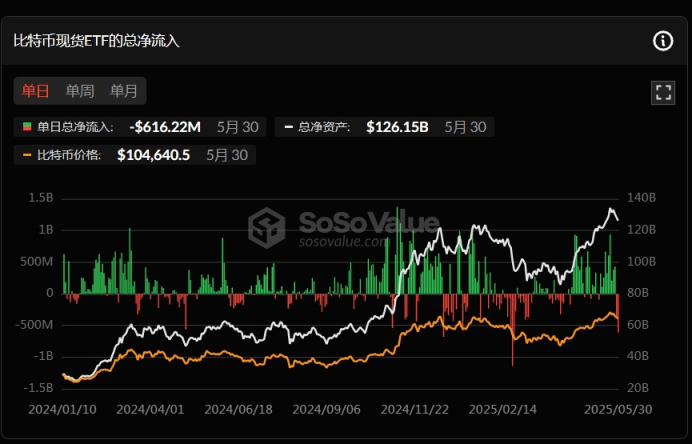Screen dimensions: 692x444
Task: Toggle the 单日总净流入 legend series
Action: click(x=140, y=127)
